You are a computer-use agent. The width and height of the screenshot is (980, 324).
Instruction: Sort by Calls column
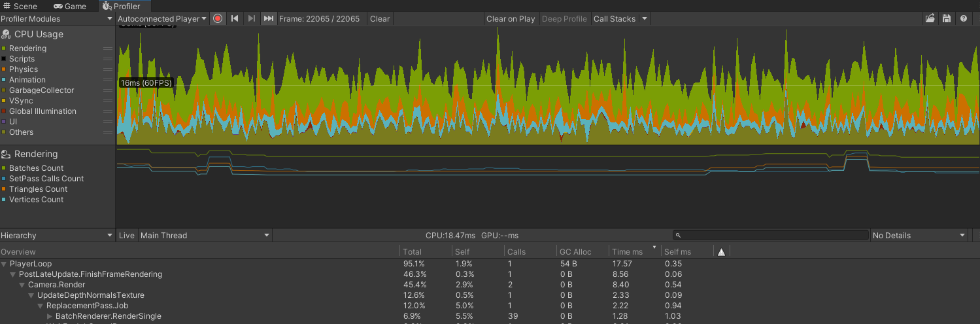pos(530,252)
